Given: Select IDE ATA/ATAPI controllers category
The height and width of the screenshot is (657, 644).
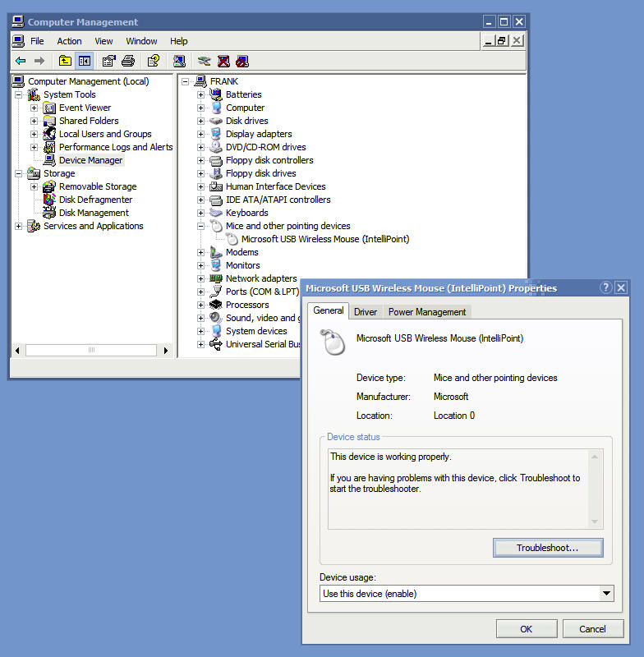Looking at the screenshot, I should [x=278, y=200].
